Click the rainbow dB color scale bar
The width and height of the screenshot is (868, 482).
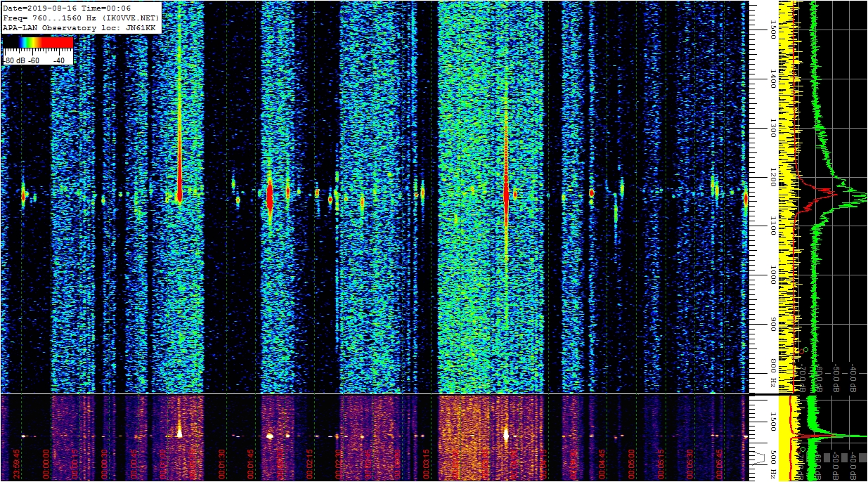(x=38, y=43)
